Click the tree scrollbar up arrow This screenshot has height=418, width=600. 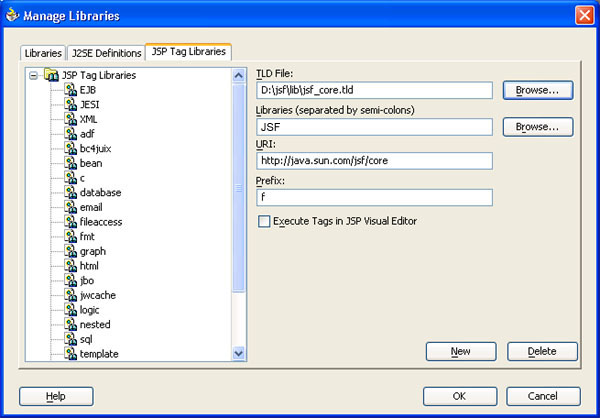click(x=238, y=75)
